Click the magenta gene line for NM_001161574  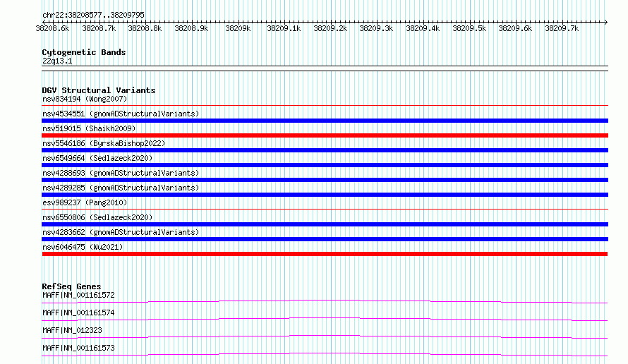(x=325, y=319)
